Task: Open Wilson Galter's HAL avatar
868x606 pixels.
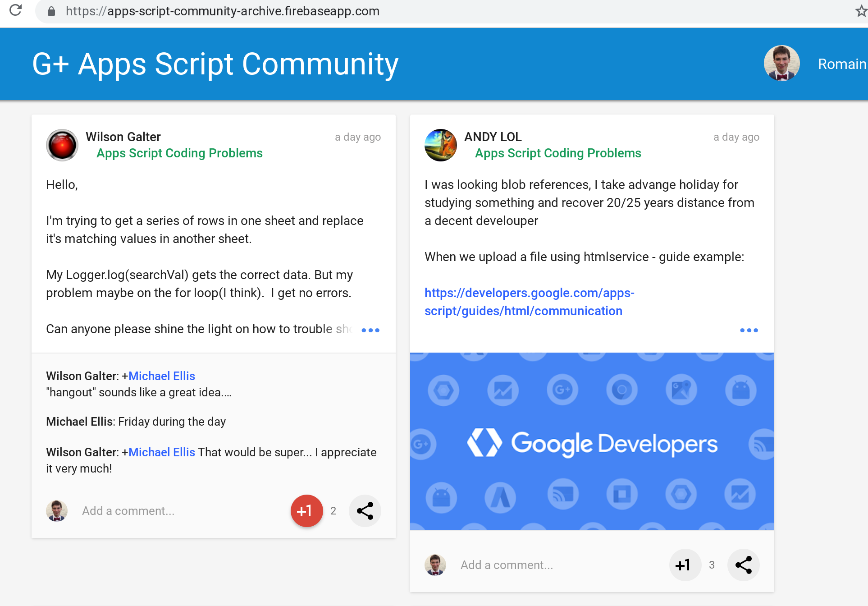Action: pos(62,145)
